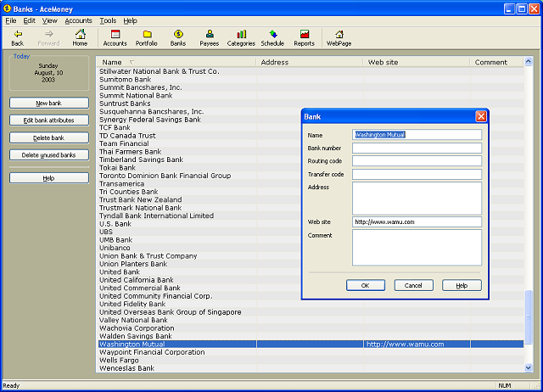Click the Name field in Bank dialog
Image resolution: width=543 pixels, height=392 pixels.
[x=417, y=135]
